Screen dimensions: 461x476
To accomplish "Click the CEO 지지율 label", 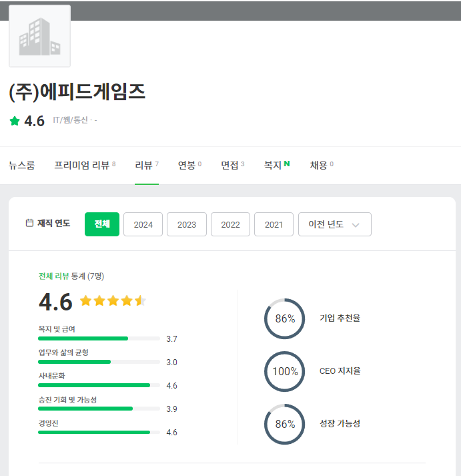I will click(x=340, y=371).
